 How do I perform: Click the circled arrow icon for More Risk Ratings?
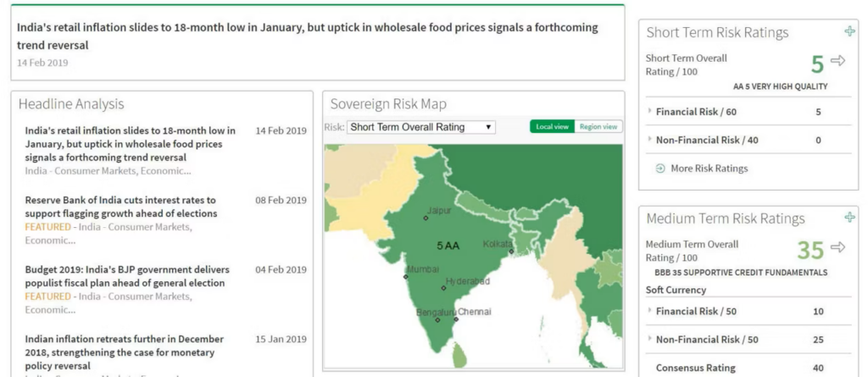pos(660,169)
